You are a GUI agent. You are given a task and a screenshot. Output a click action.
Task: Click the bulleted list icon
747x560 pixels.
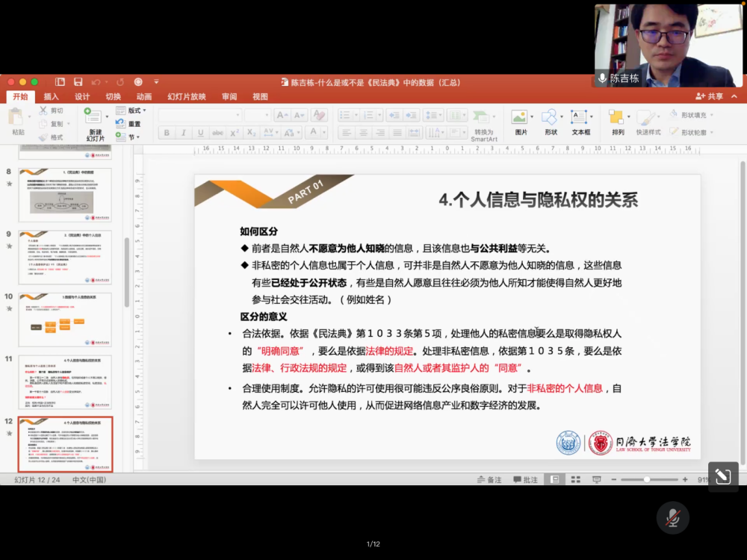click(x=345, y=115)
